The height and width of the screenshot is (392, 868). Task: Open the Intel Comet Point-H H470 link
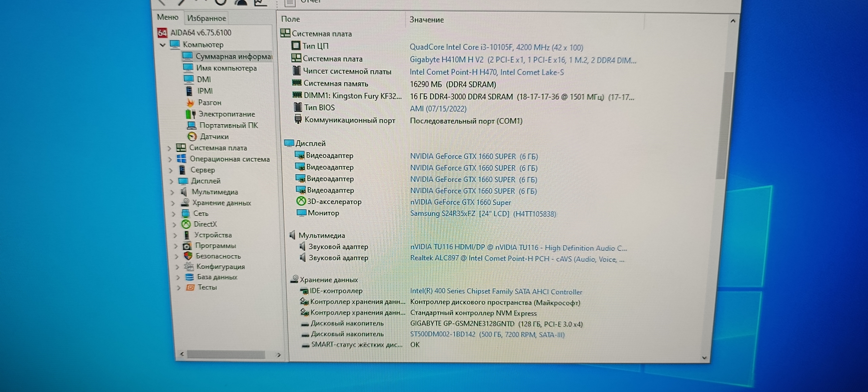[487, 72]
